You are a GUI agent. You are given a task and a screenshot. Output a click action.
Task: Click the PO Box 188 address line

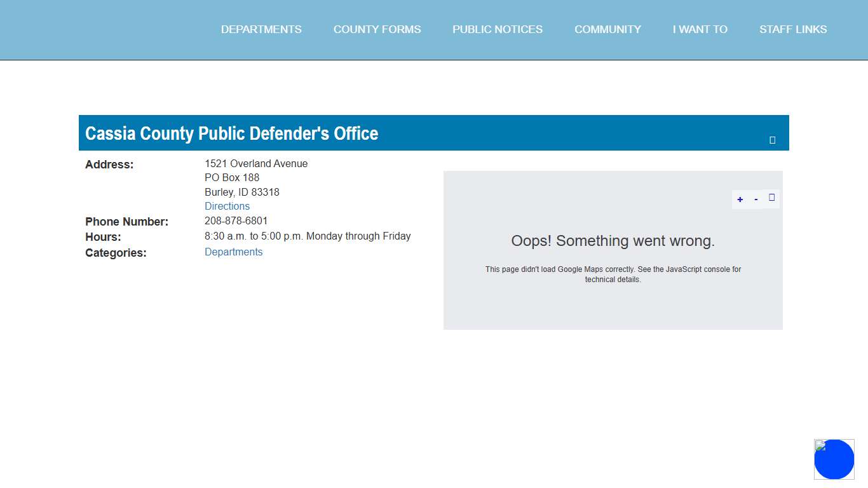[232, 177]
